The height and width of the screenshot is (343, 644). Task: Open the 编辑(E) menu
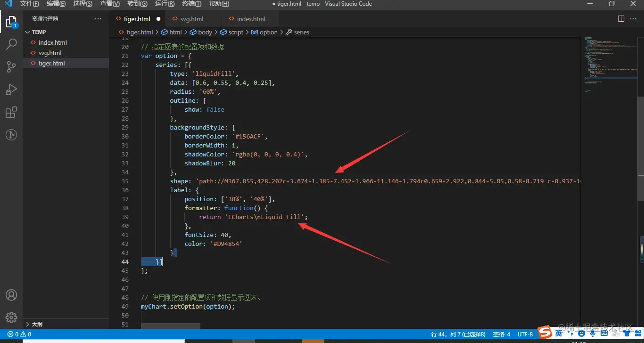click(56, 4)
